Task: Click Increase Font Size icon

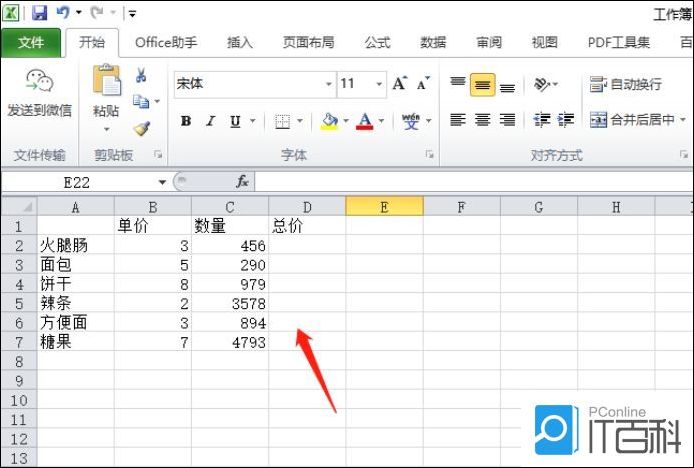Action: [x=400, y=83]
